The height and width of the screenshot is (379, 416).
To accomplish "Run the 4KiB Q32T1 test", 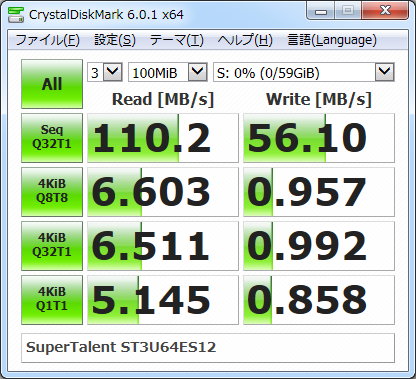I will tap(52, 246).
